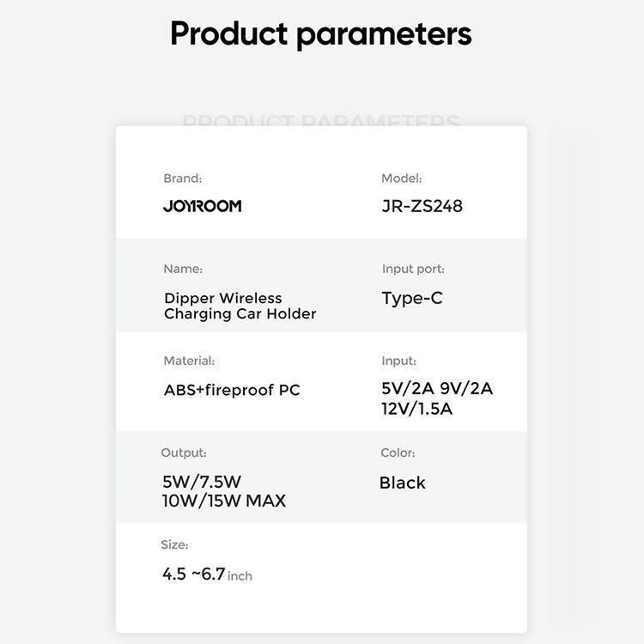
Task: Select Dipper Wireless Charging Car Holder text
Action: point(240,306)
